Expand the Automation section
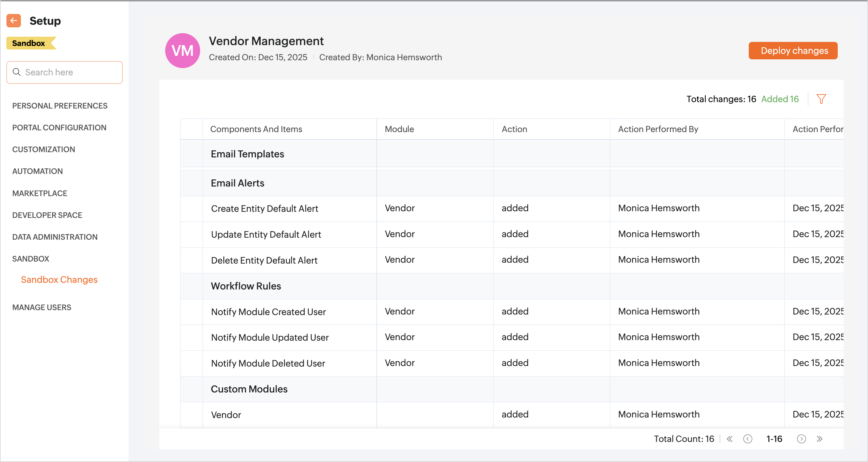 (38, 171)
